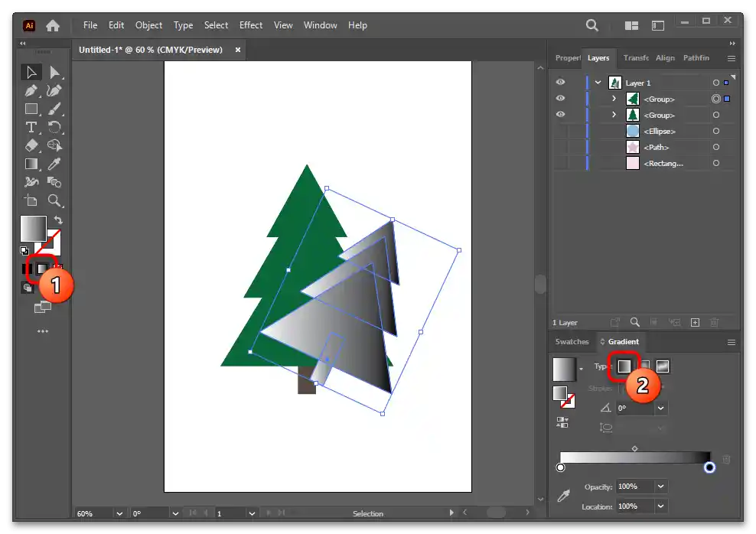Switch to the Swatches tab

coord(572,342)
